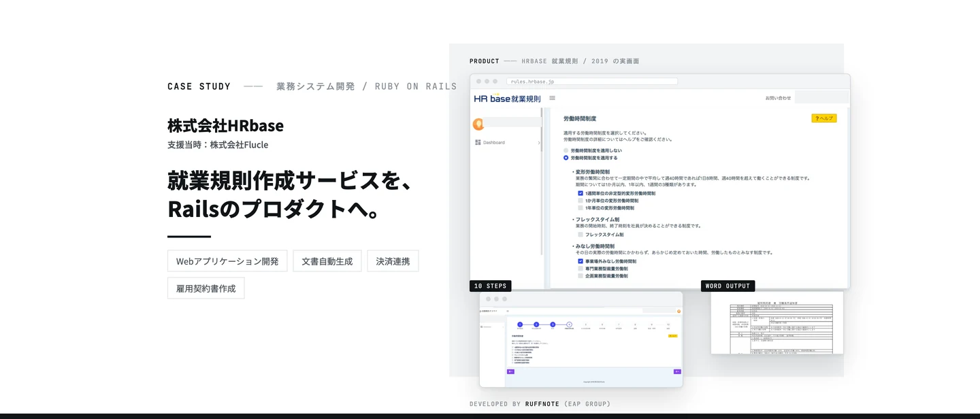Expand the Dashboard chevron arrow
This screenshot has width=980, height=419.
tap(539, 143)
